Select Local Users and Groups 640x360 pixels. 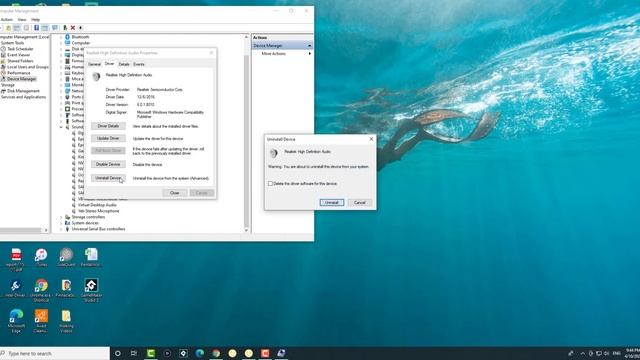(x=27, y=67)
